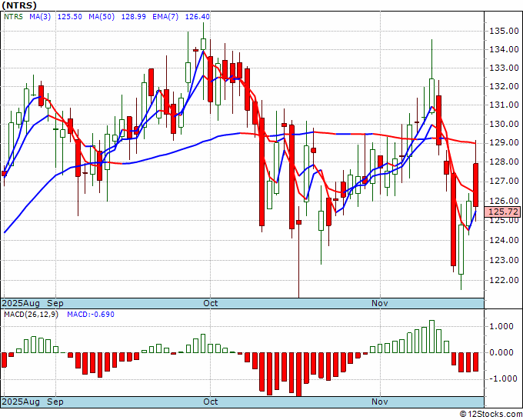Click the 2025Aug label on price chart axis
The height and width of the screenshot is (420, 523).
pos(21,304)
